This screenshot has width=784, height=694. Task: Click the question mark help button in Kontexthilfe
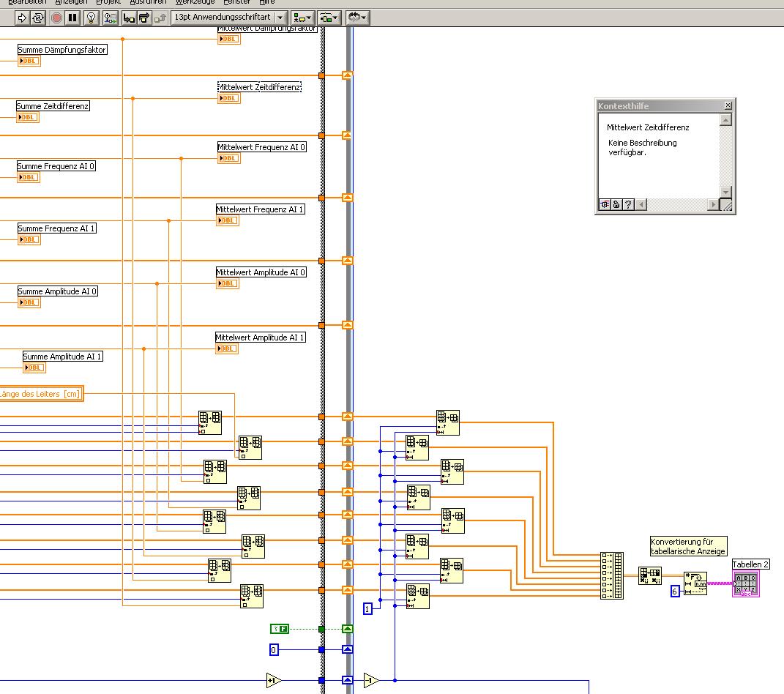628,205
